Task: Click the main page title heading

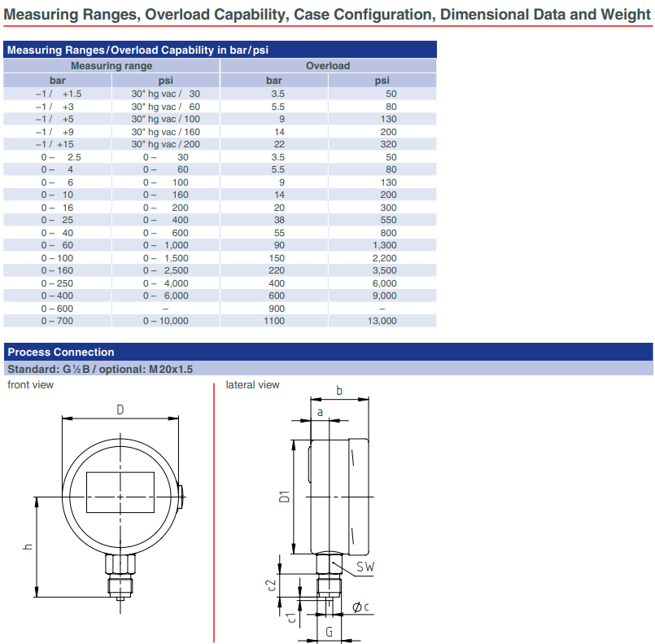Action: 327,14
